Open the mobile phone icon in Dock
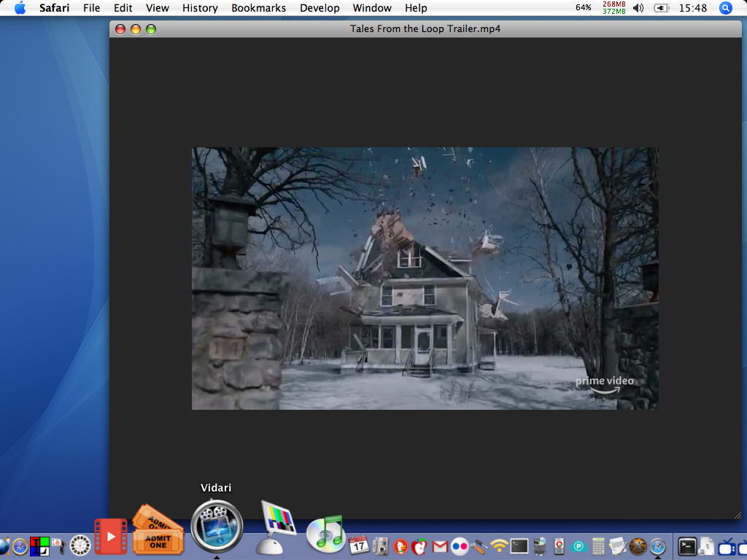747x560 pixels. [559, 546]
